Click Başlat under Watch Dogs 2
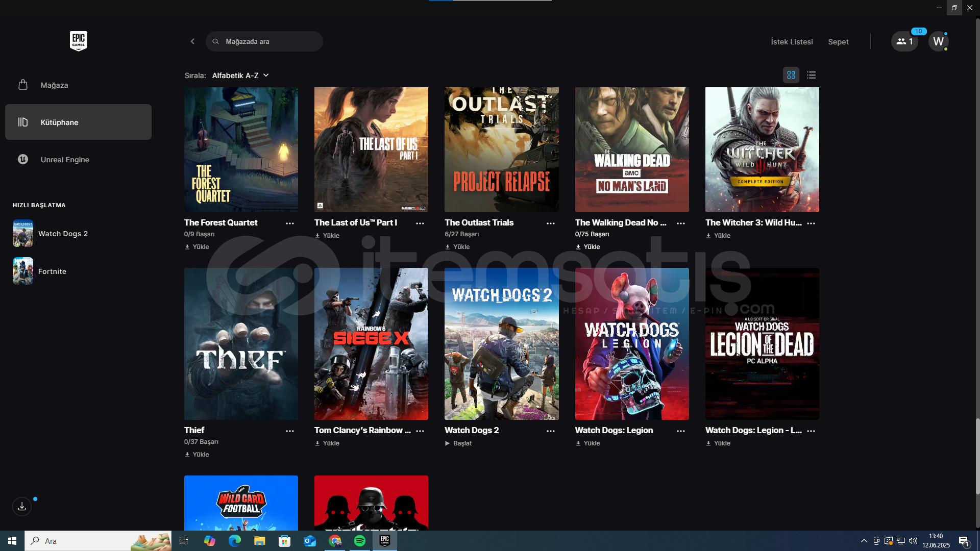Screen dimensions: 980x551 pos(458,443)
